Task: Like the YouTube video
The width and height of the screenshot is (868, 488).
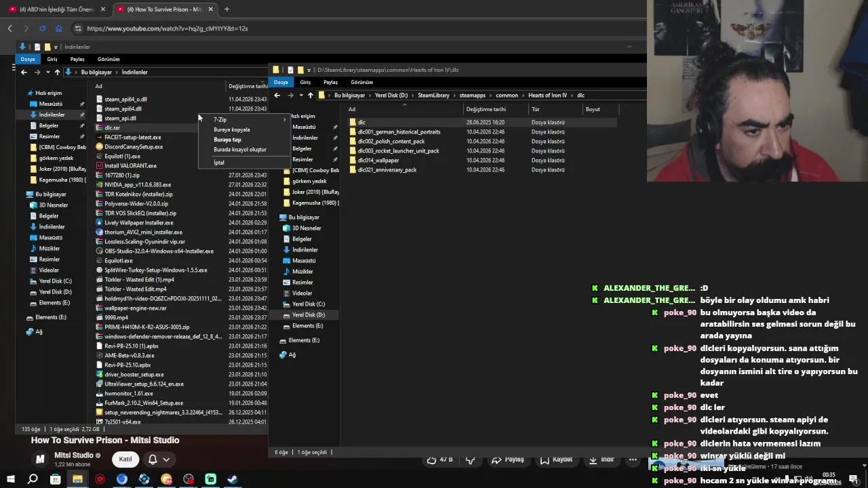Action: (x=439, y=460)
